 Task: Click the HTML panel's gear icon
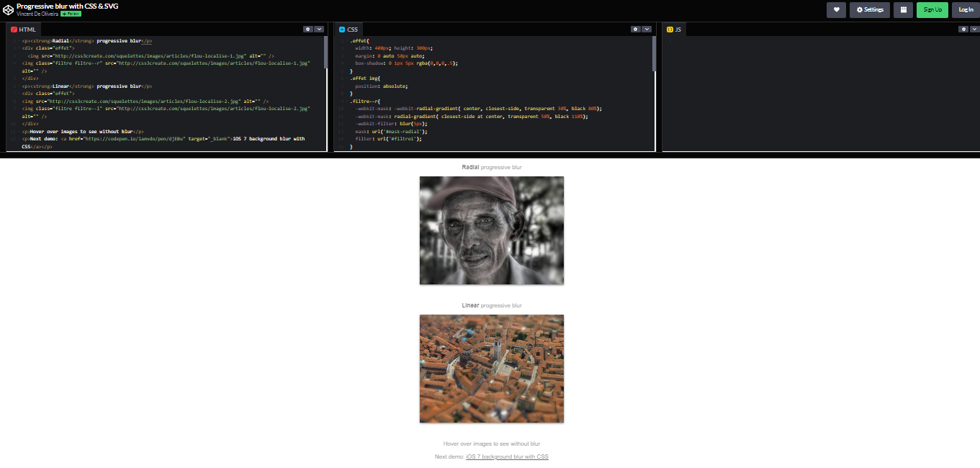[x=309, y=28]
